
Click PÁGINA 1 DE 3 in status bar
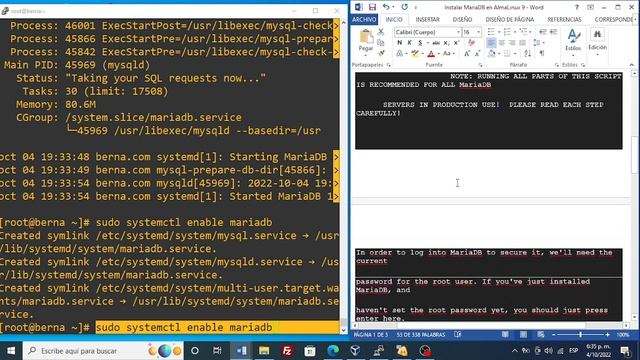click(x=371, y=335)
